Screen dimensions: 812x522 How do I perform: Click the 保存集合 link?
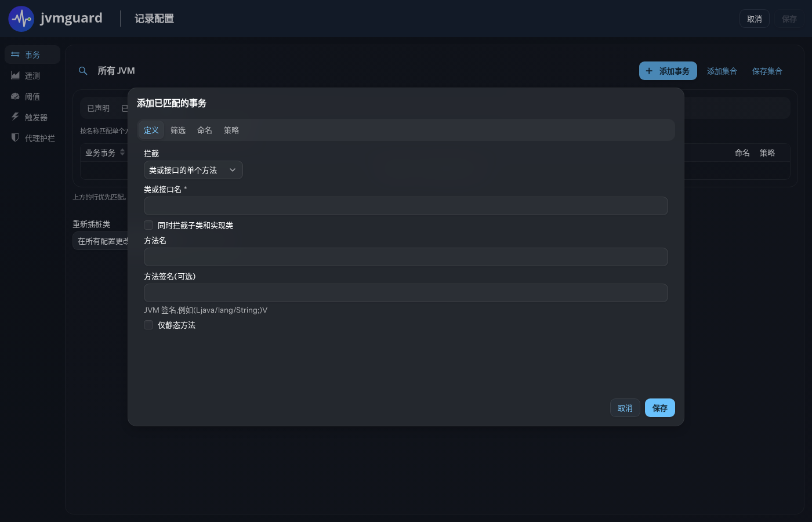(x=767, y=71)
